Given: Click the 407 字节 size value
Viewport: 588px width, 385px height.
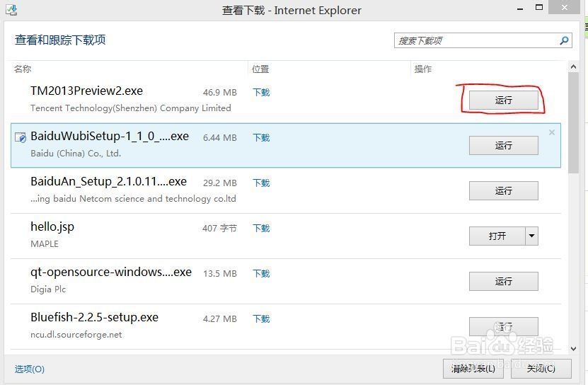Looking at the screenshot, I should [219, 228].
